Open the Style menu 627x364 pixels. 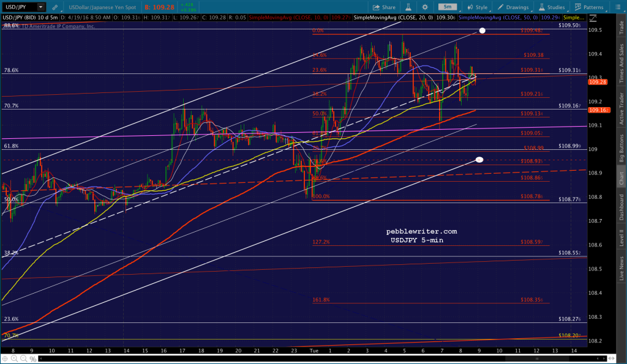478,7
